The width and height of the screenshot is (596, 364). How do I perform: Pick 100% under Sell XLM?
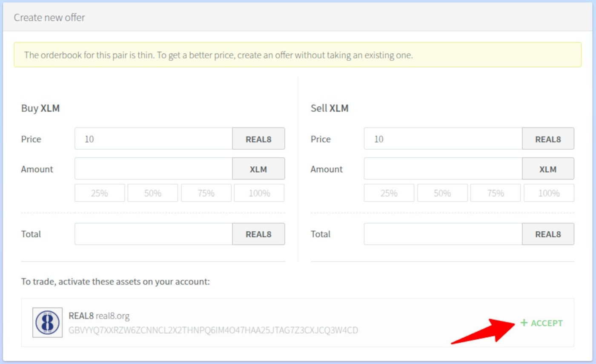coord(549,193)
